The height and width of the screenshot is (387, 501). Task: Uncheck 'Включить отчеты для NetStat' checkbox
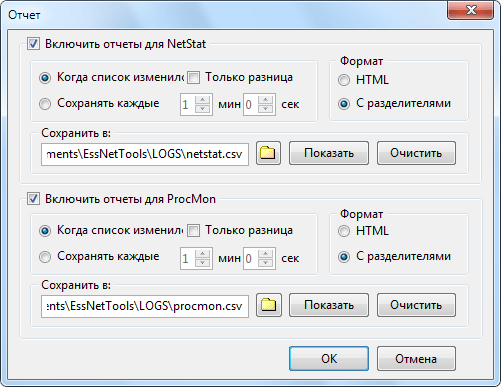(x=33, y=44)
